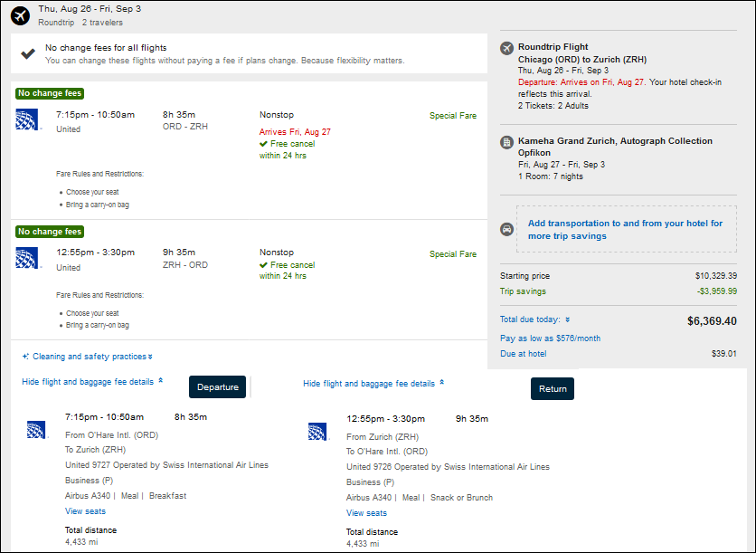
Task: Open View seats for United 9727
Action: 85,511
